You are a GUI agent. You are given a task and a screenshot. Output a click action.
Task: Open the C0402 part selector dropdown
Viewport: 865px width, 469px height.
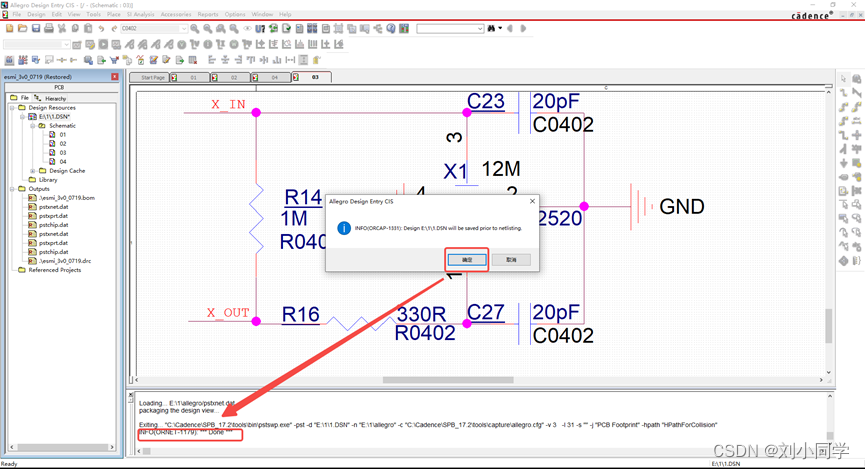(183, 29)
